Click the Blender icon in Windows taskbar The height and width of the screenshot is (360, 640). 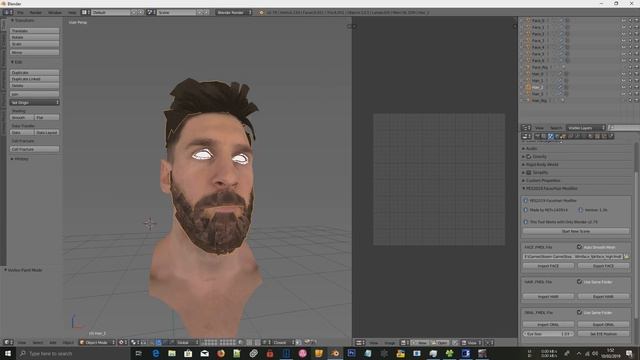pyautogui.click(x=335, y=353)
